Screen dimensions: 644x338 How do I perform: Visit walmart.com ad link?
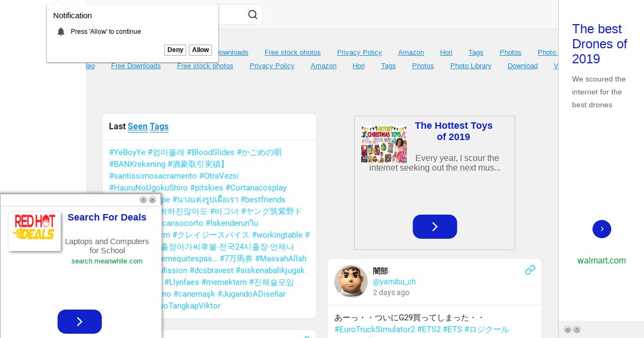point(602,261)
